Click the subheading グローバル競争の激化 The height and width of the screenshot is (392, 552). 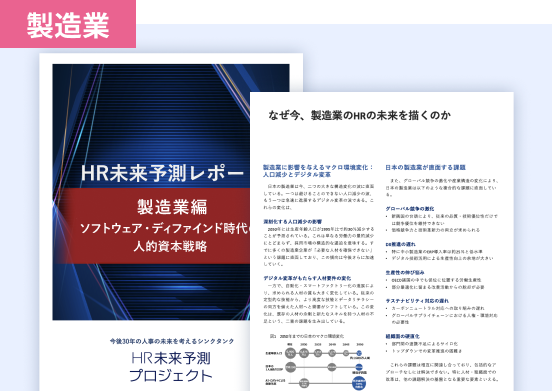click(x=410, y=209)
